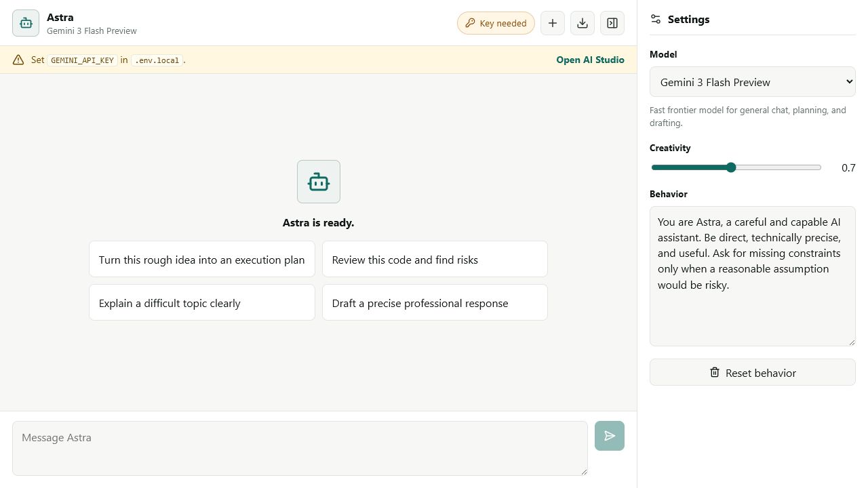Click the send message arrow button

click(x=610, y=436)
